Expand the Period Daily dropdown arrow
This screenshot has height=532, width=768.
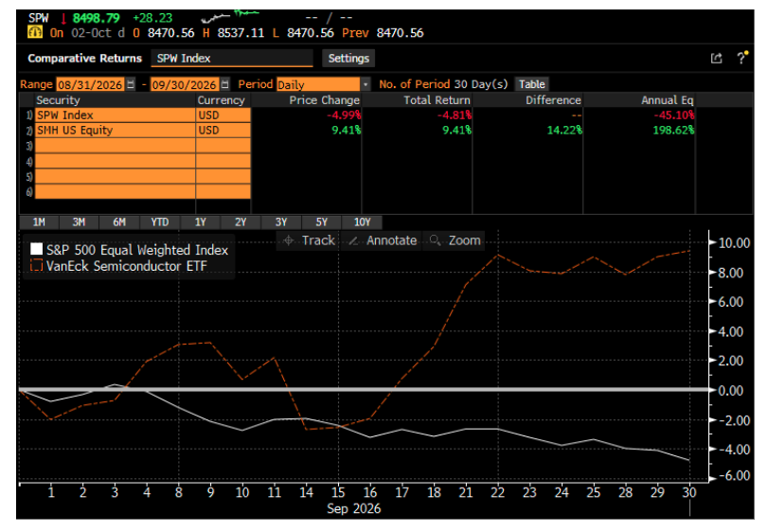tap(366, 84)
